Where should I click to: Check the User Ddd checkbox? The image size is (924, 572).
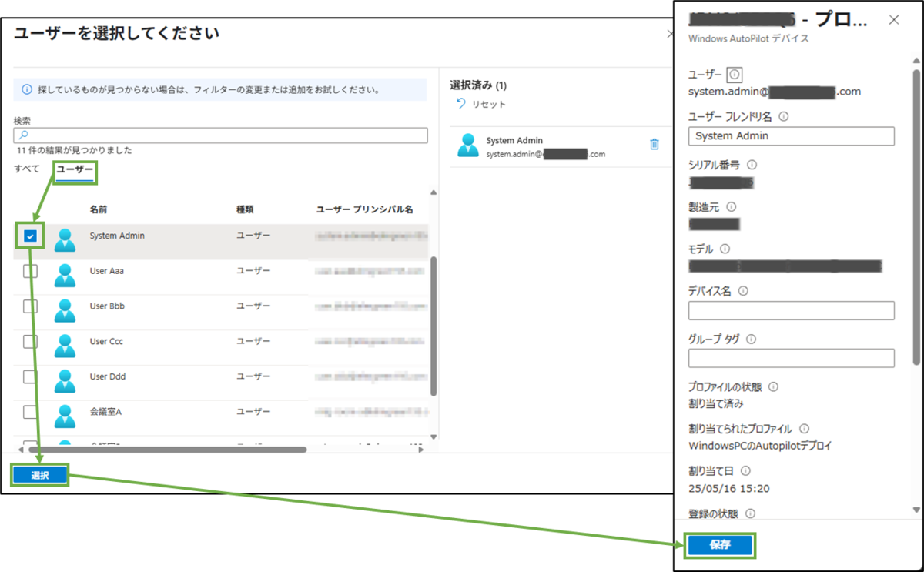[30, 376]
